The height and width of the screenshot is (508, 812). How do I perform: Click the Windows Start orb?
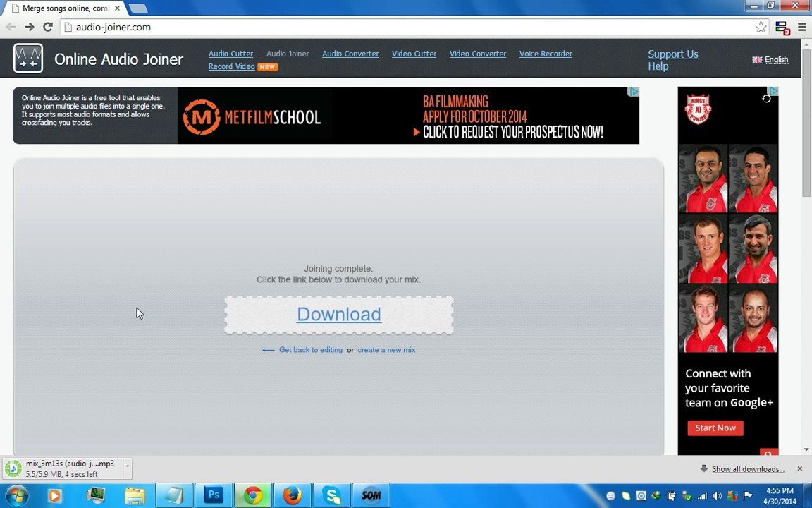(x=16, y=495)
